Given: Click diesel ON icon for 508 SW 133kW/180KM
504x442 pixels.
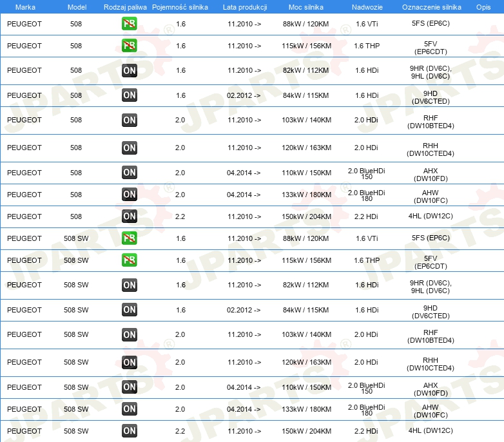Looking at the screenshot, I should (129, 409).
